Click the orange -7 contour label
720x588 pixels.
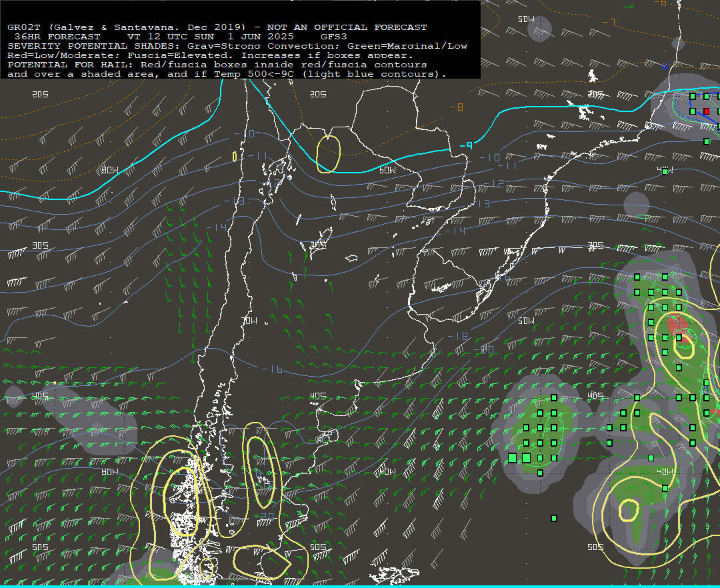point(609,22)
